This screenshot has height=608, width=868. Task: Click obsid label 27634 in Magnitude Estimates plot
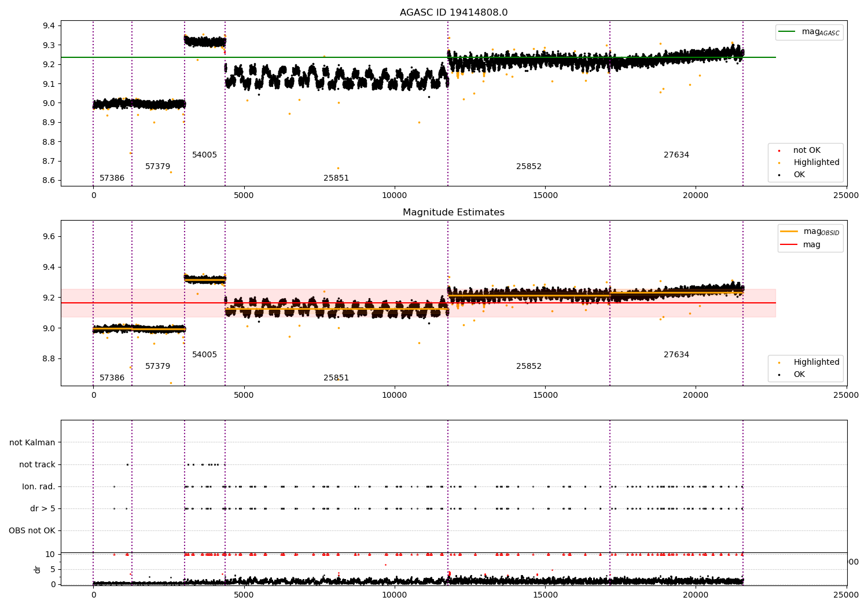(x=676, y=355)
